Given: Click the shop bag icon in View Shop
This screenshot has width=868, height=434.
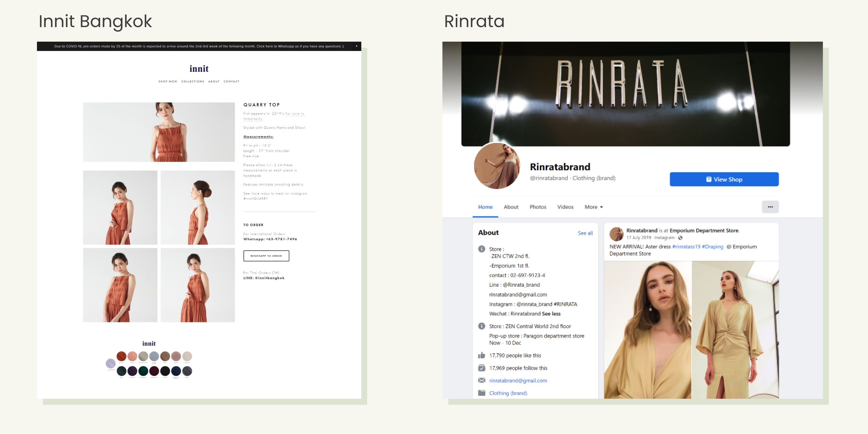Looking at the screenshot, I should click(x=709, y=179).
